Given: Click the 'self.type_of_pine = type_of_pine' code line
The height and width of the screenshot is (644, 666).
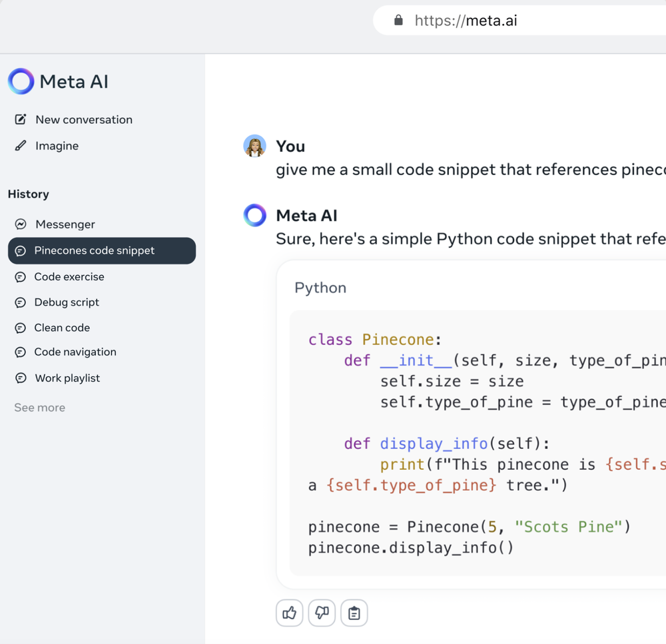Looking at the screenshot, I should [x=523, y=402].
